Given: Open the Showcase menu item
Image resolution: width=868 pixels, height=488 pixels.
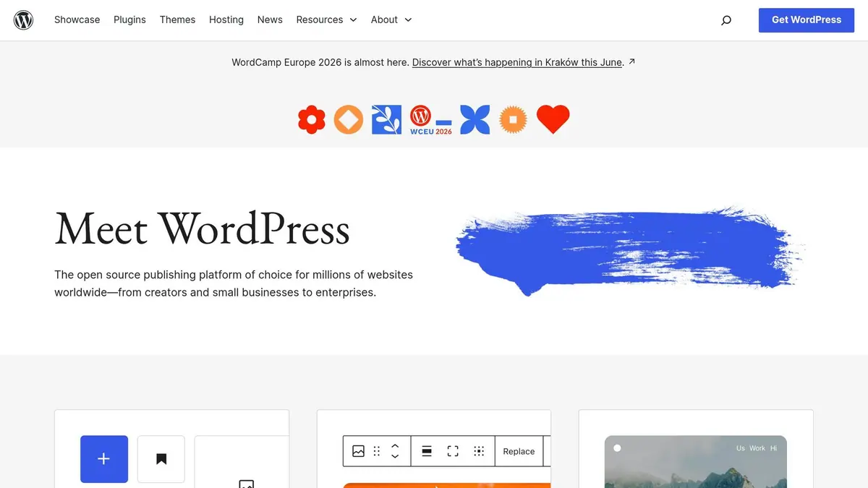Looking at the screenshot, I should pyautogui.click(x=77, y=20).
